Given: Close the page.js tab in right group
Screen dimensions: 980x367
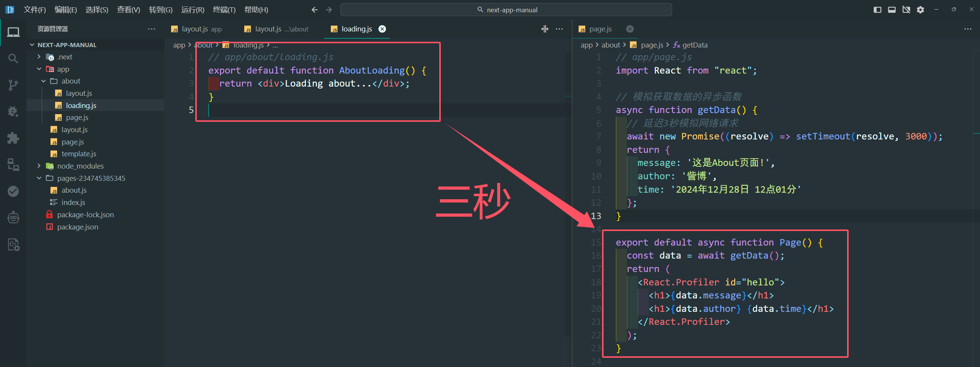Looking at the screenshot, I should [630, 29].
